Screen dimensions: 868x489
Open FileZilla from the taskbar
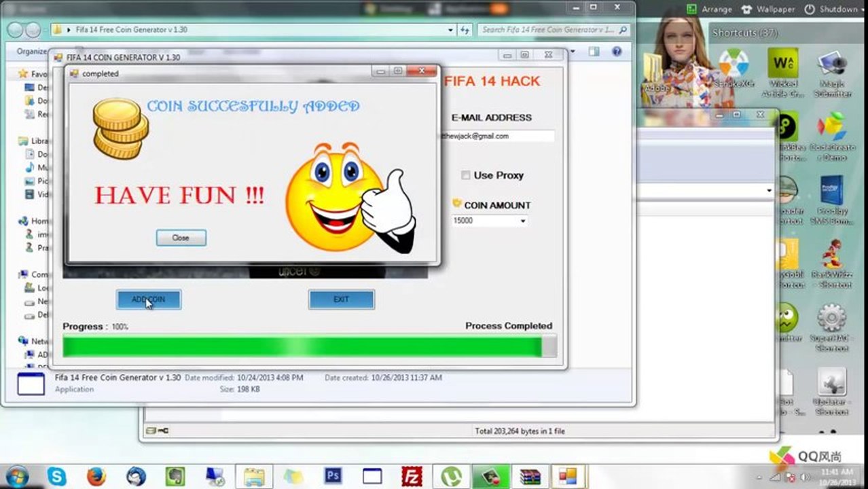412,477
